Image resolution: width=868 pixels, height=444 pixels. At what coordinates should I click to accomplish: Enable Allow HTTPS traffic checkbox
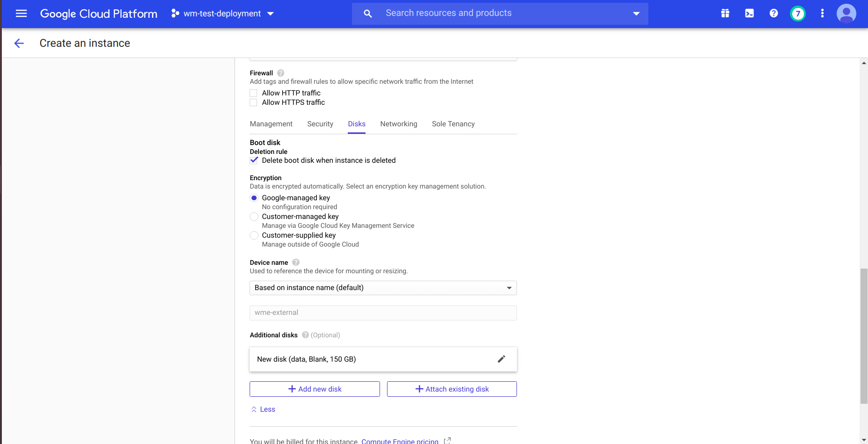254,102
